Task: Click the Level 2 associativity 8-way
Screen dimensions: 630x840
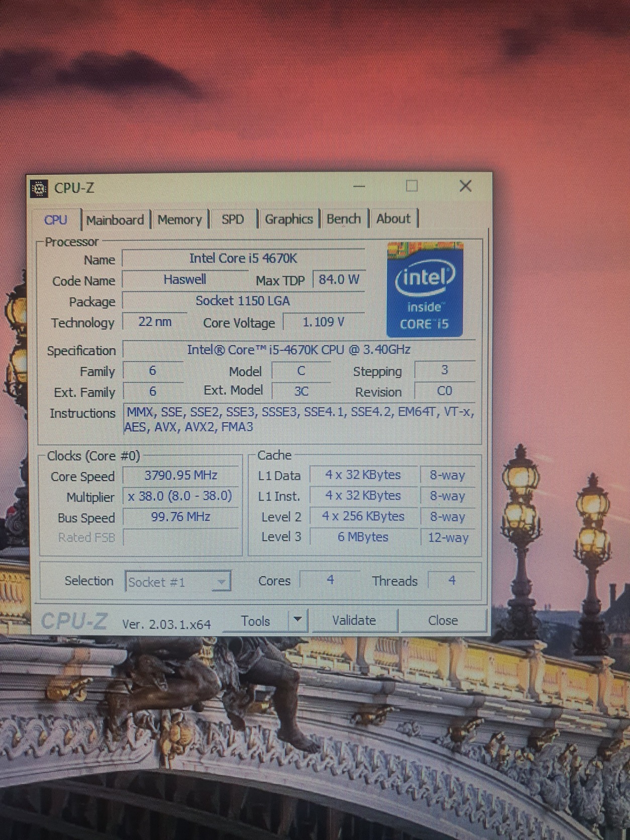Action: click(x=448, y=516)
